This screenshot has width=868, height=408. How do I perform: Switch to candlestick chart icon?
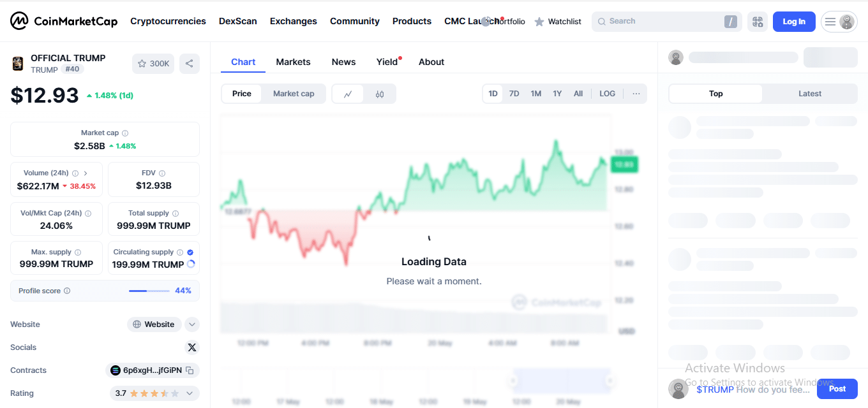(x=380, y=94)
